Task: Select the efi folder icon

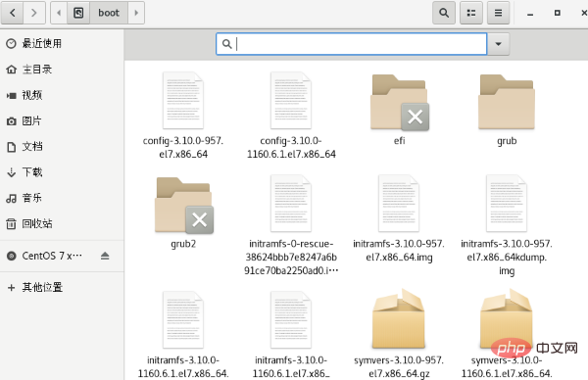Action: pyautogui.click(x=399, y=102)
